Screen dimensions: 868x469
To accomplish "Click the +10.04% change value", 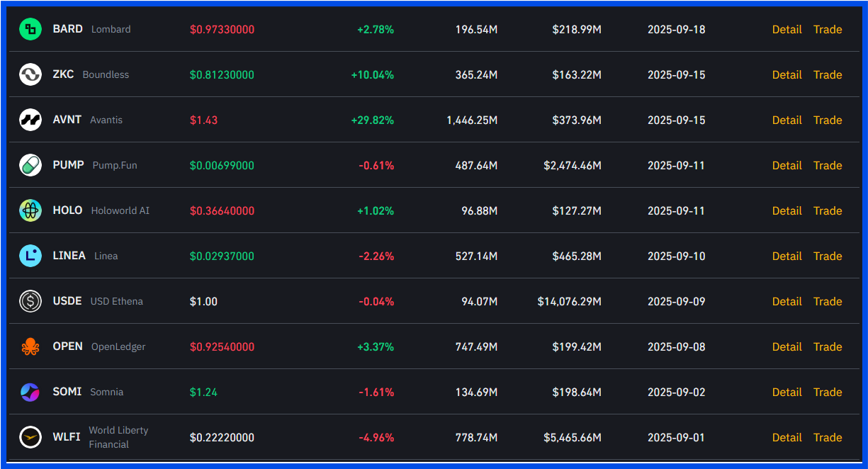I will click(373, 75).
